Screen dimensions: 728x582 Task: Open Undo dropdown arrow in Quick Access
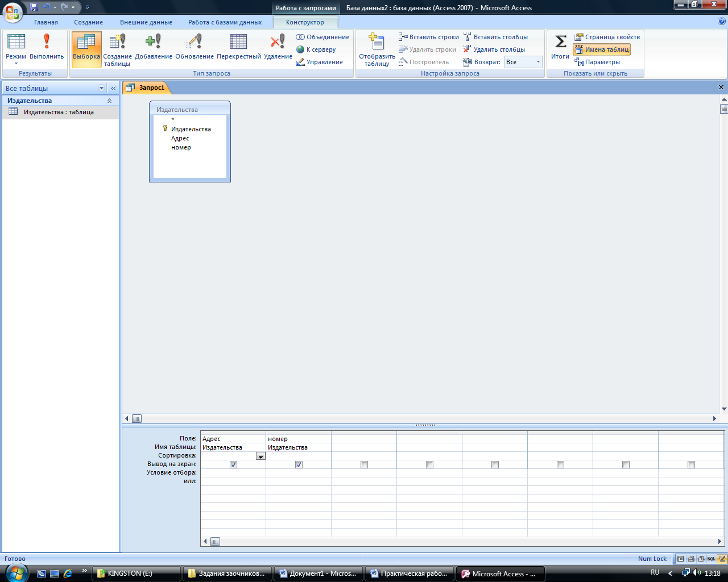point(55,7)
